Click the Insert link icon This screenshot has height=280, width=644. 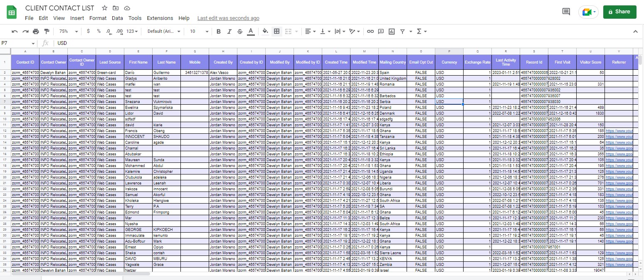point(370,32)
